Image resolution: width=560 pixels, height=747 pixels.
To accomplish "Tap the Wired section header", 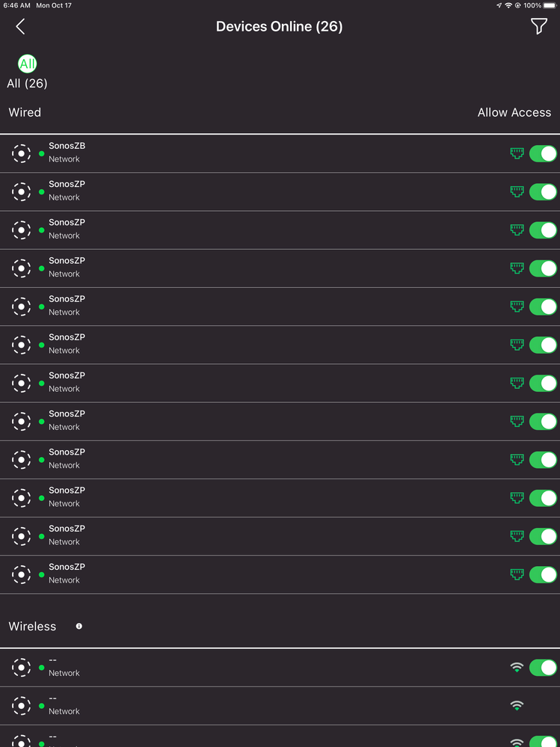I will point(25,112).
